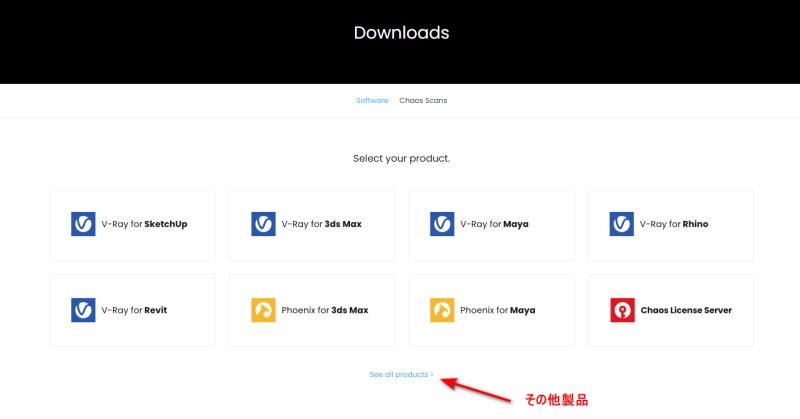Expand the chevron after See all products

pos(432,374)
